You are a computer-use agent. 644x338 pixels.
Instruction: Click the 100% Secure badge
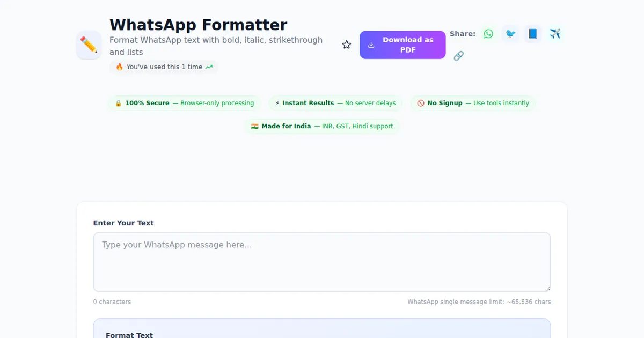tap(184, 103)
